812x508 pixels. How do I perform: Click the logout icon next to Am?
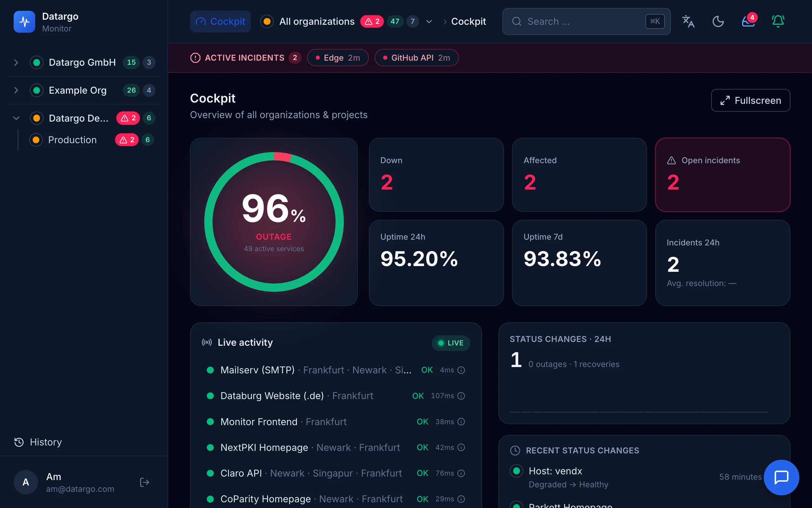click(x=144, y=482)
